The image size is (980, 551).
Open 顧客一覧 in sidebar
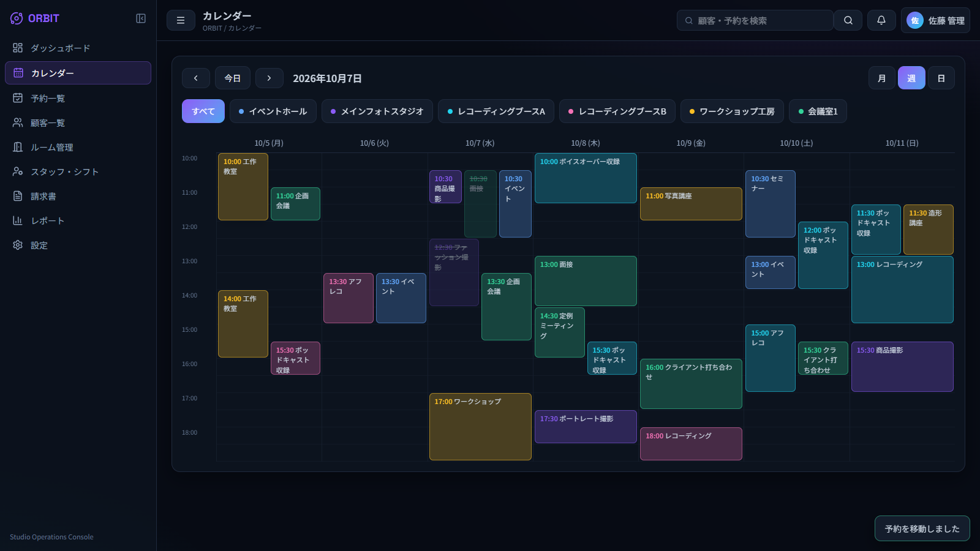point(78,122)
